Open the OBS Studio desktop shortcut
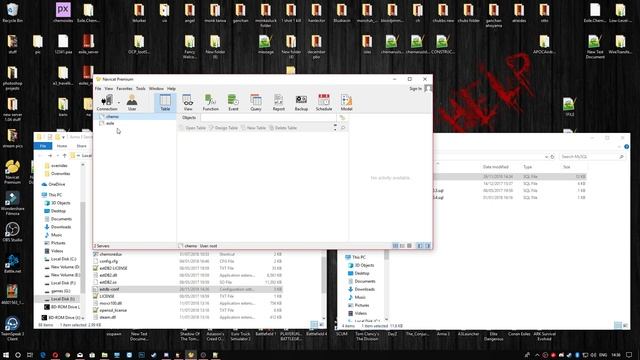 [12, 232]
